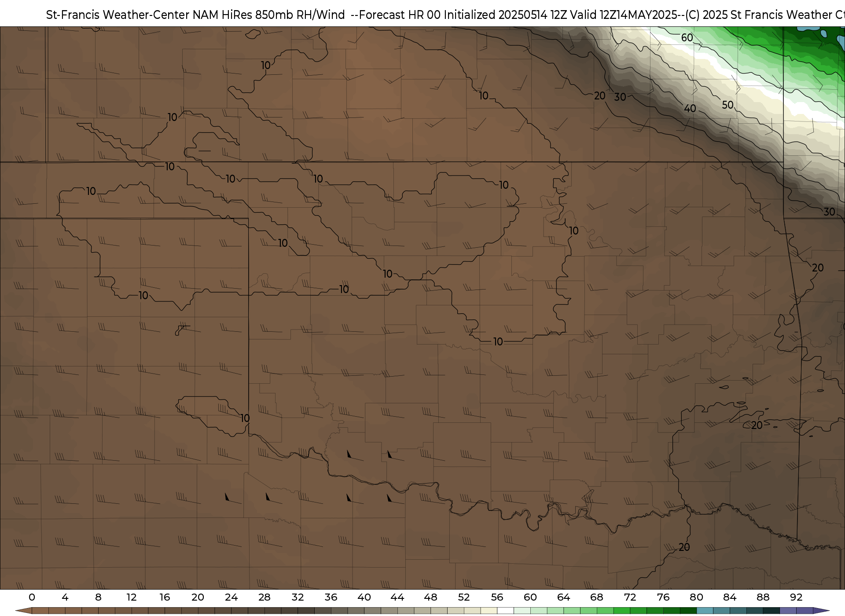
Task: Click the 30 contour label between 20 and 40
Action: coord(620,97)
